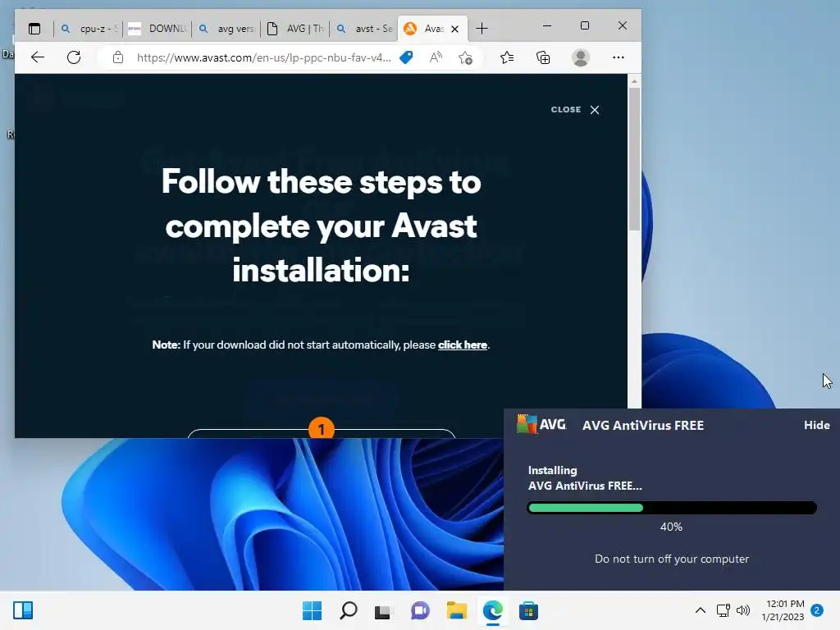Image resolution: width=840 pixels, height=630 pixels.
Task: Go back to the previous page
Action: click(38, 57)
